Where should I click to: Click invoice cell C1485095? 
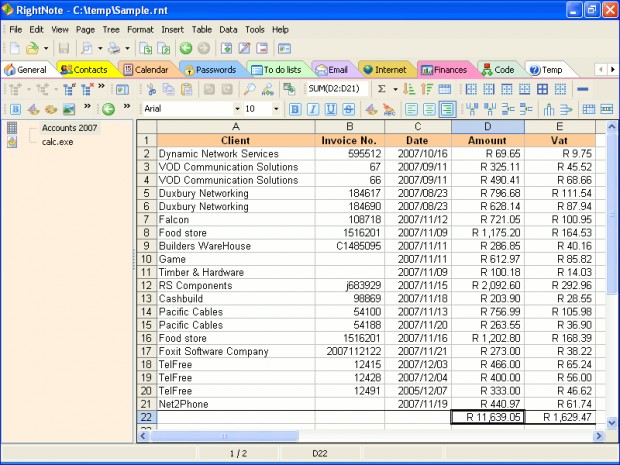pyautogui.click(x=350, y=246)
